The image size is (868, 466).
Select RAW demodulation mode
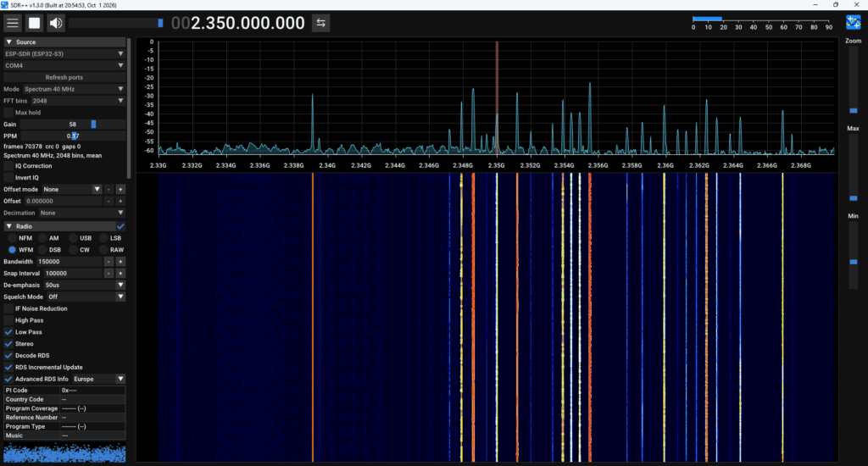pos(103,250)
